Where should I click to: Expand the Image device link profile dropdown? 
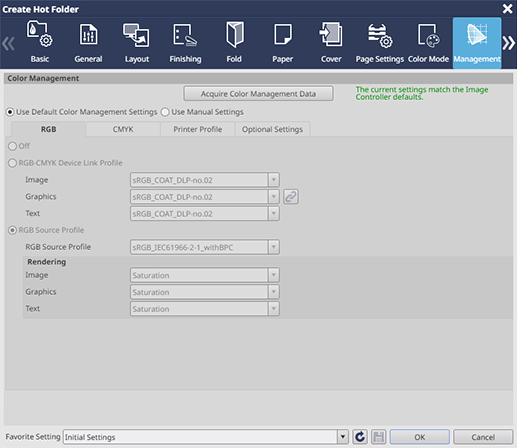[273, 180]
